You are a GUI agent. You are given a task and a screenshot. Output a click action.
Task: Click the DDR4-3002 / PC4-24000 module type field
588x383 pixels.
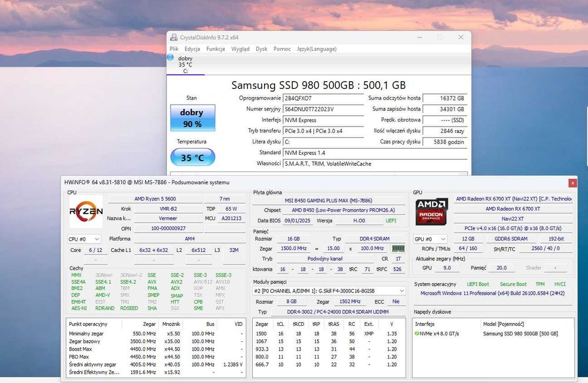point(338,312)
